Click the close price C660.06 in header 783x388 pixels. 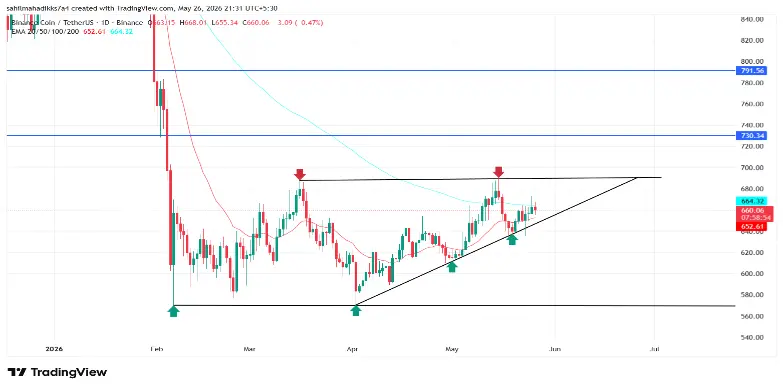point(256,22)
